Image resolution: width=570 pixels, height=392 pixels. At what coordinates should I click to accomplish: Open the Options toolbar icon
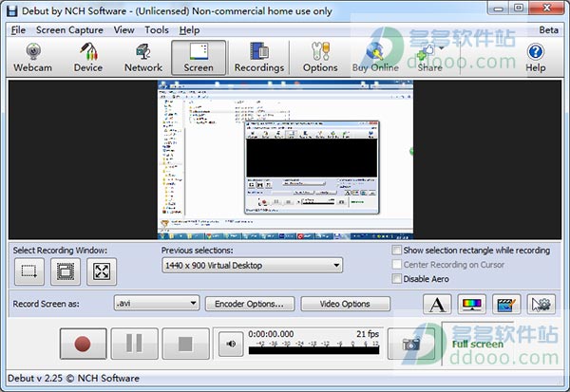click(x=320, y=57)
